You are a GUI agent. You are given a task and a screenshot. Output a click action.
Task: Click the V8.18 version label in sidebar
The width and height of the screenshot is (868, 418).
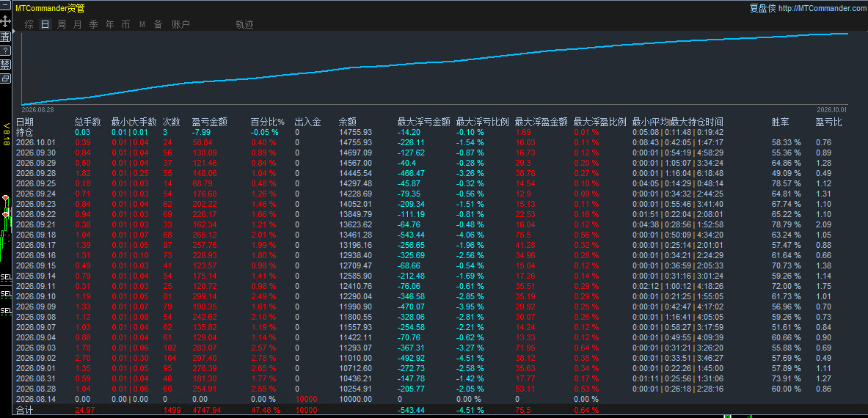pos(6,134)
